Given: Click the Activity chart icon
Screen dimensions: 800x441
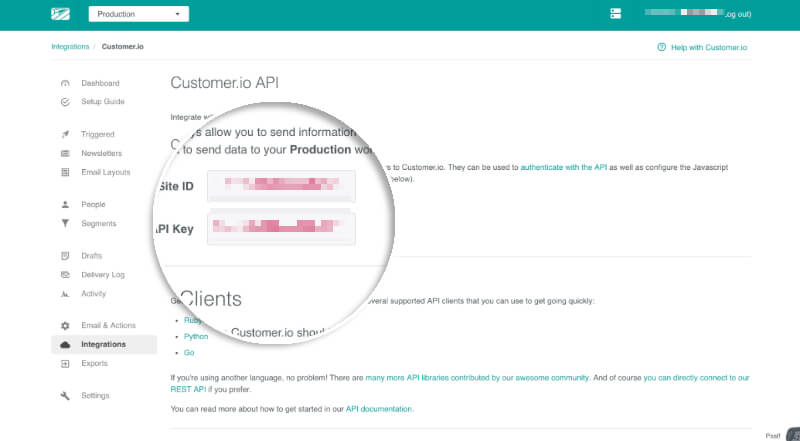Looking at the screenshot, I should 65,294.
